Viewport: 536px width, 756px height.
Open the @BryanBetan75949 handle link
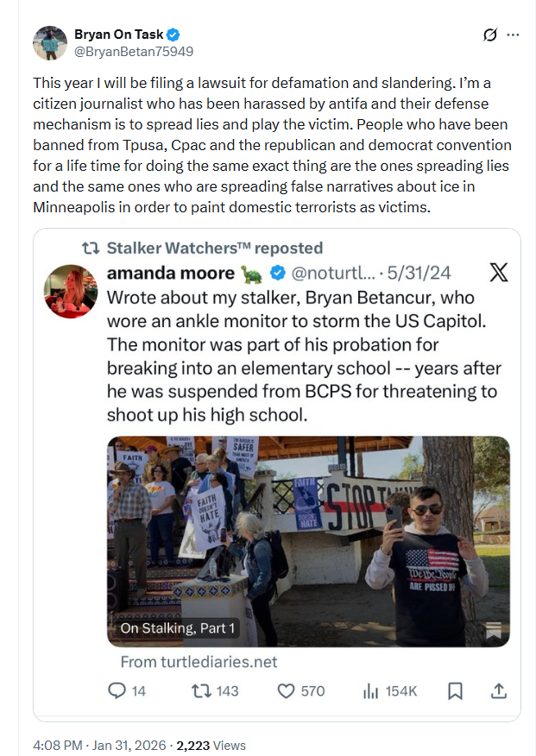pyautogui.click(x=134, y=52)
